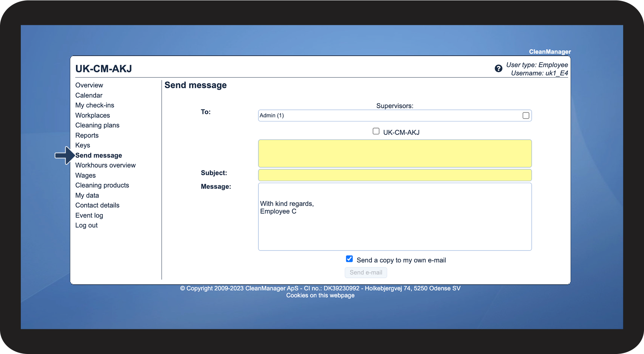The width and height of the screenshot is (644, 354).
Task: Click the CleanManager brand link
Action: coord(550,52)
